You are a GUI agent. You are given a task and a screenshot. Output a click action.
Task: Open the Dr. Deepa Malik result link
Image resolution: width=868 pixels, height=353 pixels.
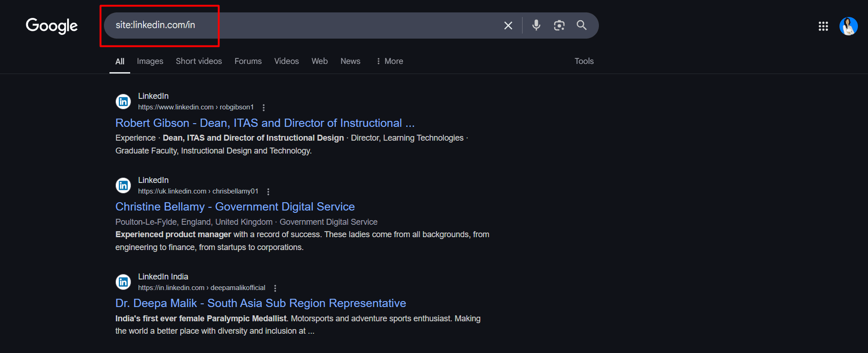click(261, 303)
